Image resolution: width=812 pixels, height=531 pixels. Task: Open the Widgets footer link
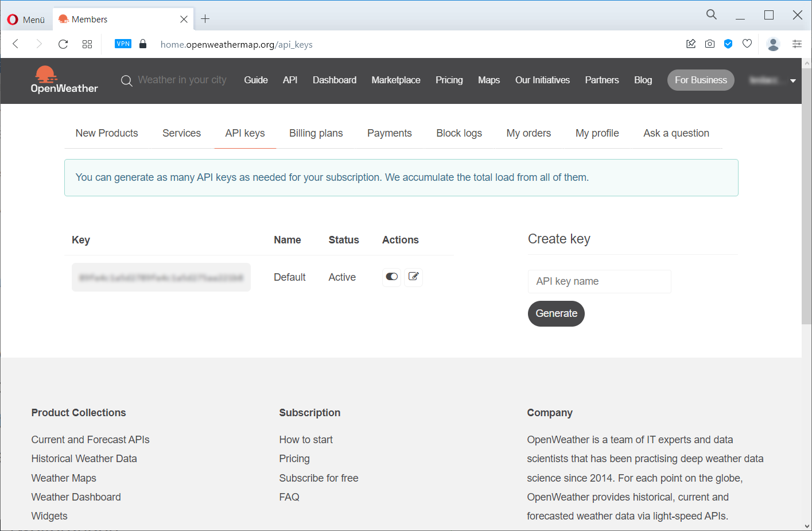[x=49, y=516]
